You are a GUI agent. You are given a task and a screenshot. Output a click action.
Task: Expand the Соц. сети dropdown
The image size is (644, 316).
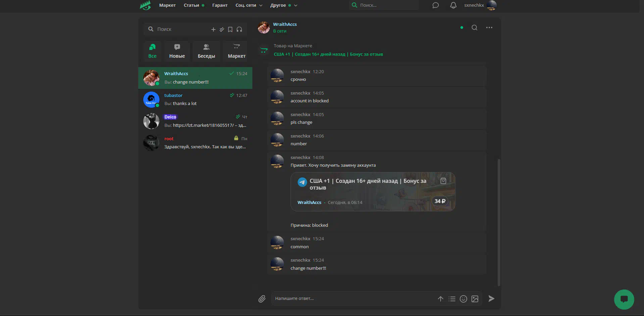pos(249,5)
